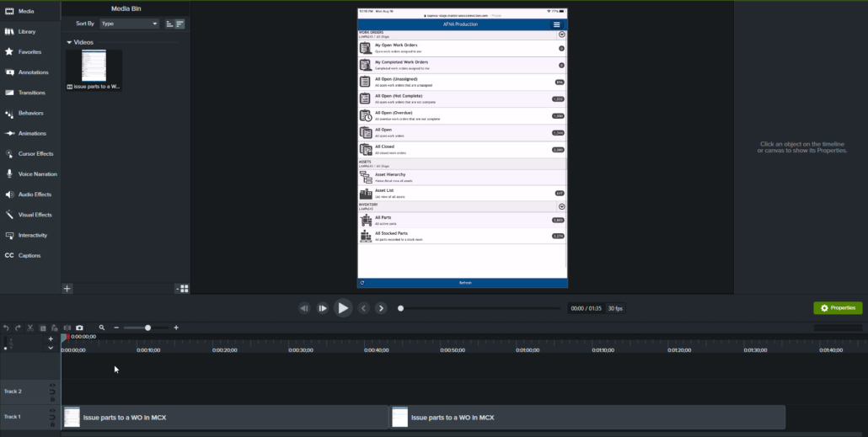Select first Issue parts clip on Track 1
The image size is (868, 437).
[225, 417]
